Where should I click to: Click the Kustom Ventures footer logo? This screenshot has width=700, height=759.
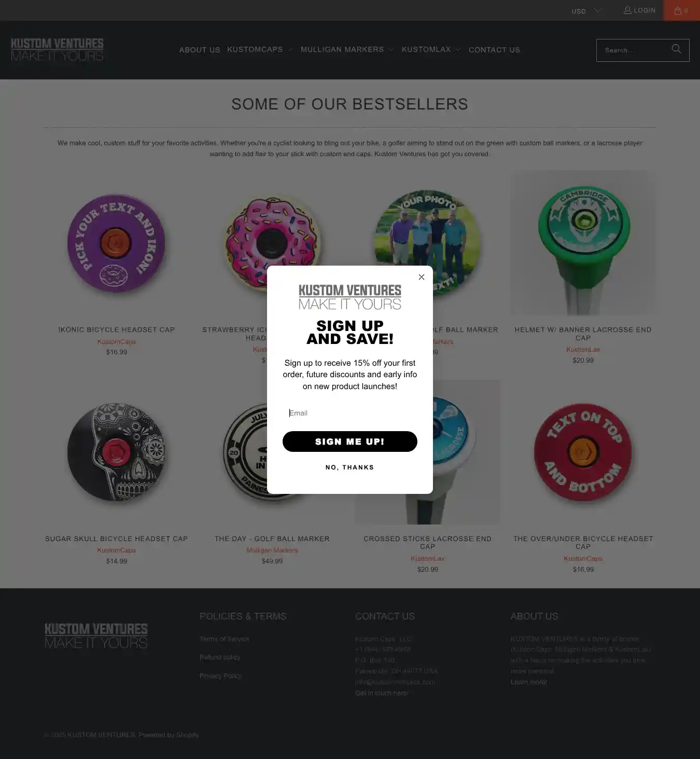click(x=96, y=636)
